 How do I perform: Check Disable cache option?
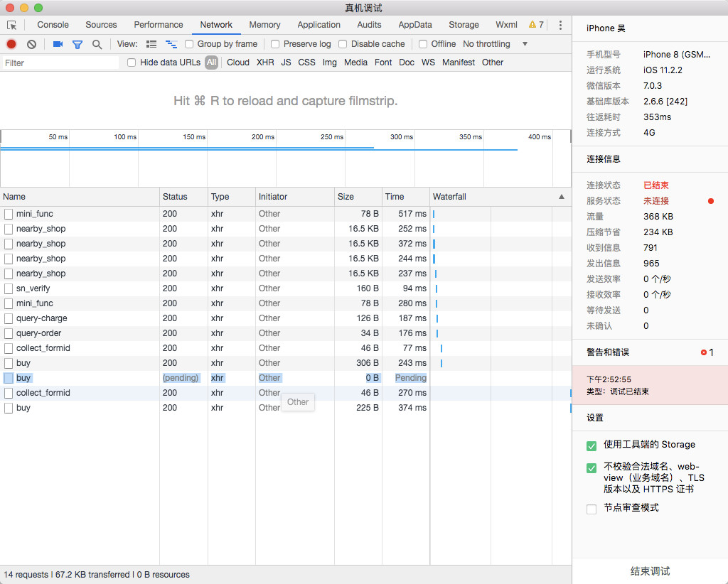pos(343,44)
